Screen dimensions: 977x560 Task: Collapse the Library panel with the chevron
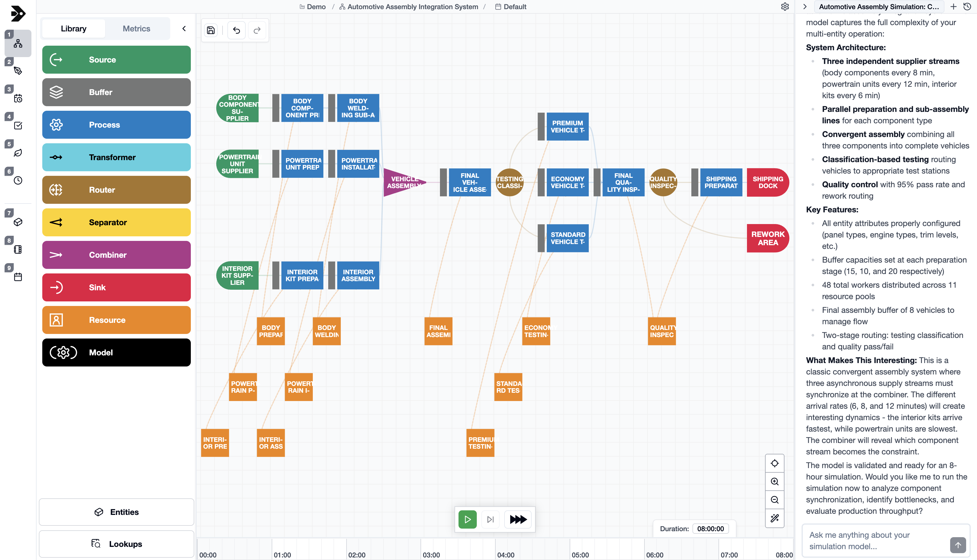point(184,29)
